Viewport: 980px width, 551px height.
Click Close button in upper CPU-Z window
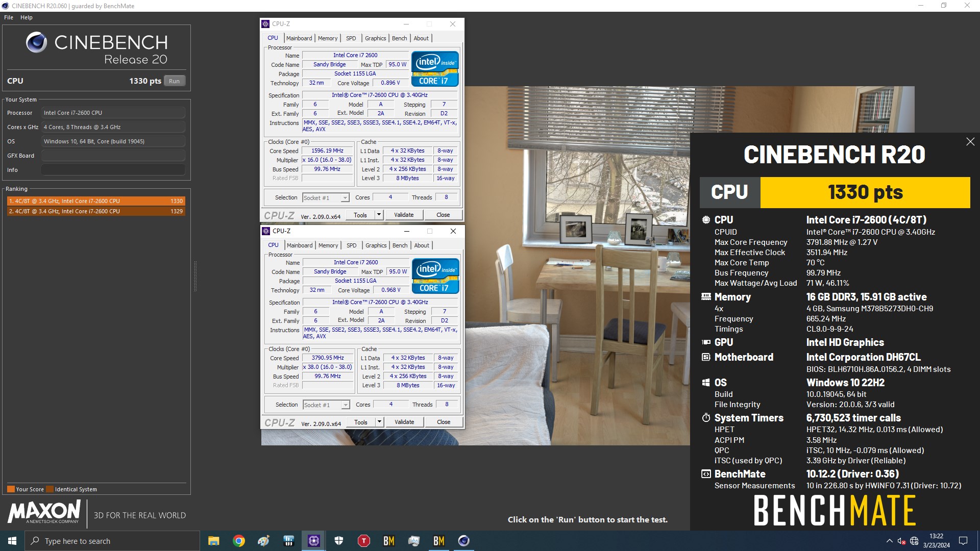pos(443,215)
